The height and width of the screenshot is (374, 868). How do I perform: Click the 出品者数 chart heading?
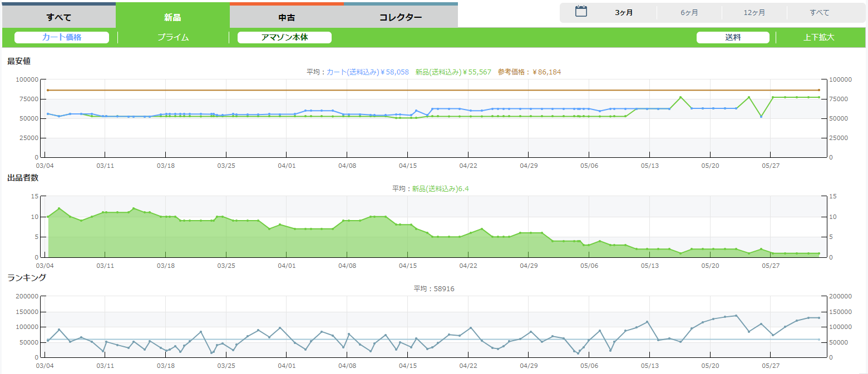23,177
